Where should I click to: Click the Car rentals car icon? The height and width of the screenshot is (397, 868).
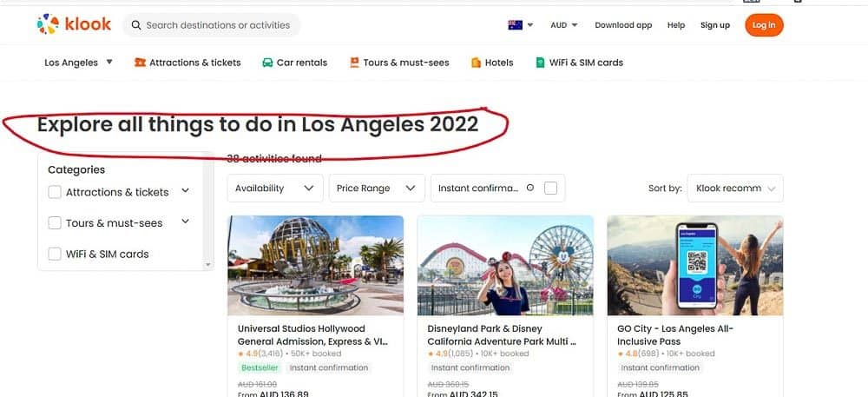(x=267, y=63)
